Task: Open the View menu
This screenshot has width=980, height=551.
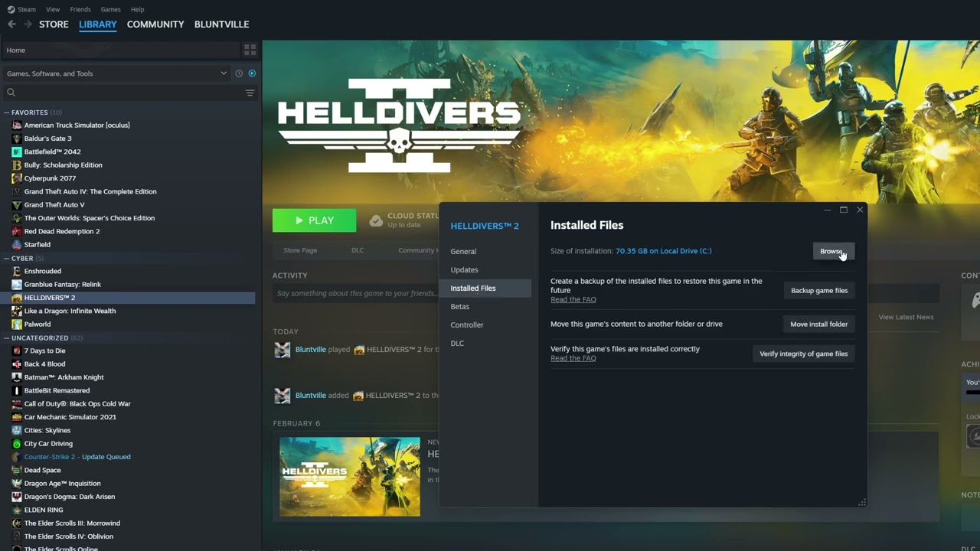Action: coord(53,9)
